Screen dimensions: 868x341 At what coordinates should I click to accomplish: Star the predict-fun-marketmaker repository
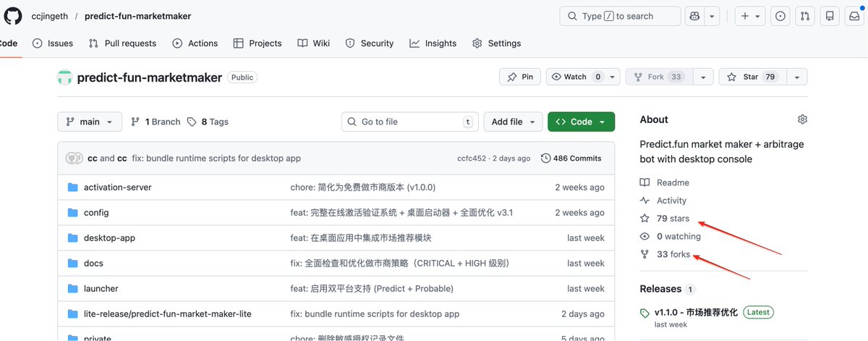coord(751,77)
